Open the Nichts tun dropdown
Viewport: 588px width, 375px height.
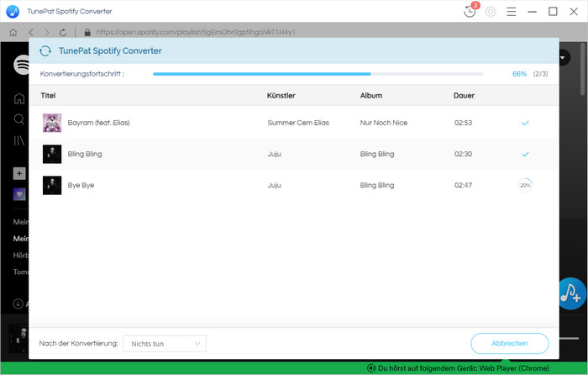pyautogui.click(x=165, y=343)
